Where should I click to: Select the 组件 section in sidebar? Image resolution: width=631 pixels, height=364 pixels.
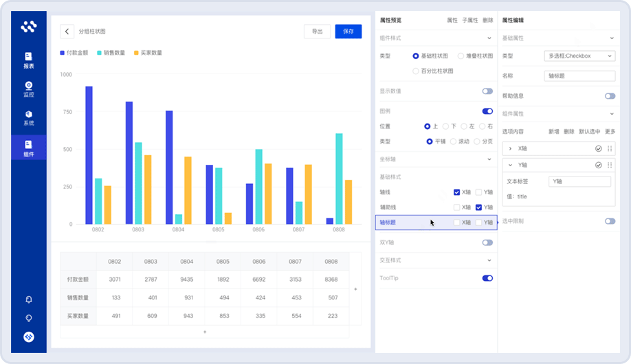coord(29,148)
